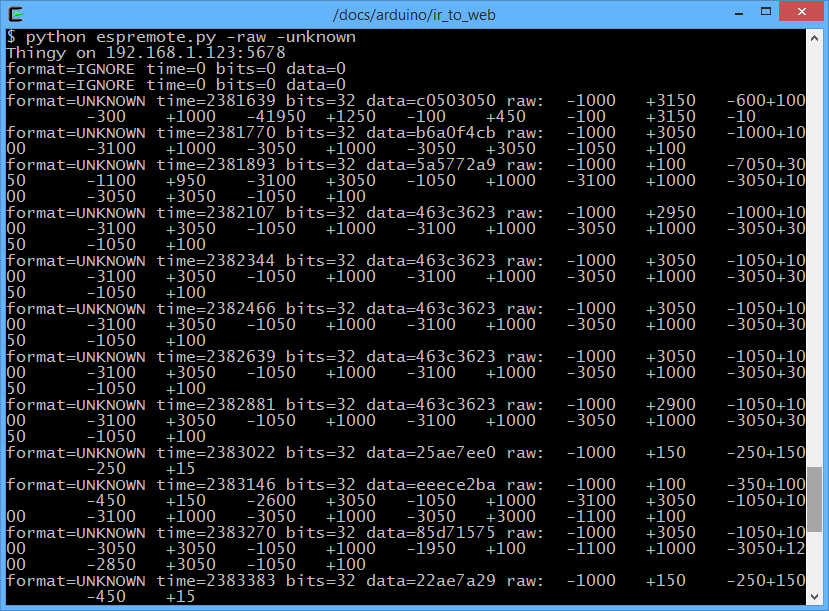Click the value time=2382639
829x611 pixels.
coord(216,357)
